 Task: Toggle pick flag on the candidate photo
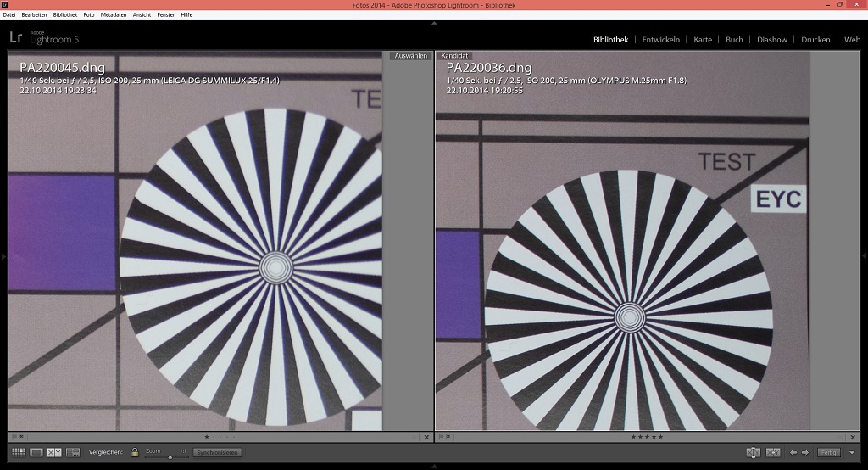(x=442, y=438)
